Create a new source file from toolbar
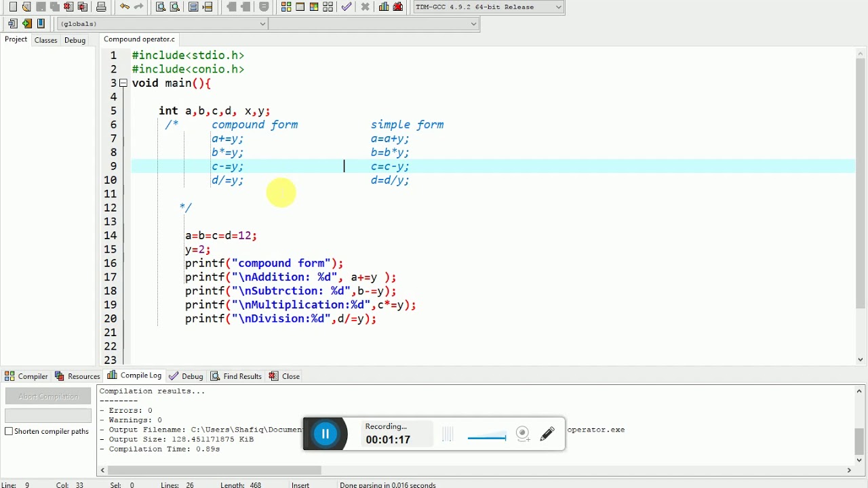Image resolution: width=868 pixels, height=488 pixels. coord(13,7)
